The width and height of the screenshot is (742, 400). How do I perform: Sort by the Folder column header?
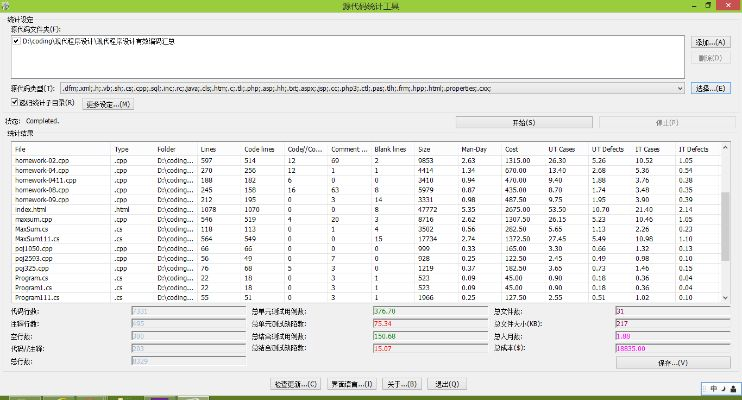click(x=175, y=149)
